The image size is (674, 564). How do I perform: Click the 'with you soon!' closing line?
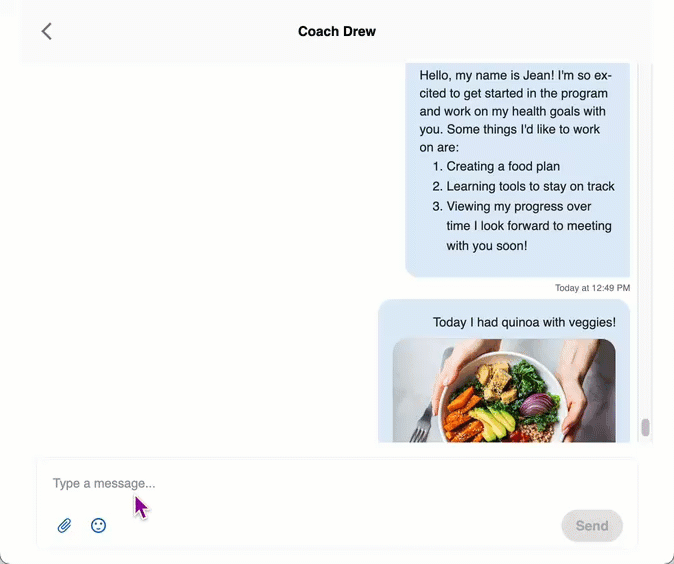[487, 246]
